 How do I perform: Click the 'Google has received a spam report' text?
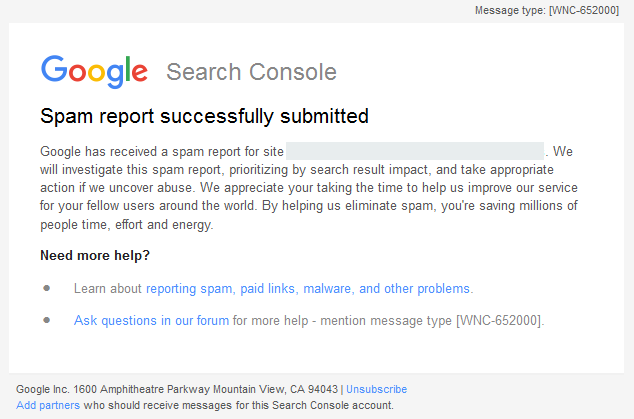point(162,152)
